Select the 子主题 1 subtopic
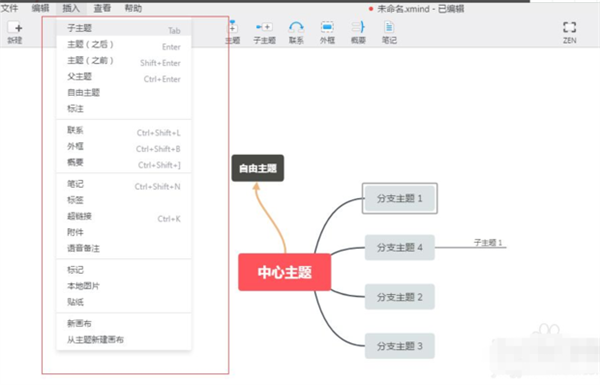Screen dimensions: 600x385 488,243
